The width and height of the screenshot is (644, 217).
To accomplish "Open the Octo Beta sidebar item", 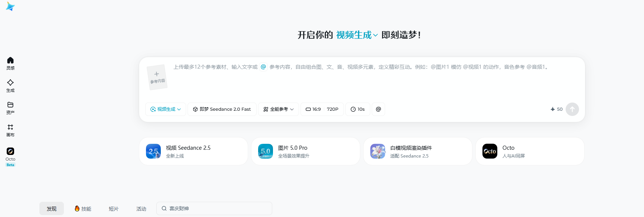I will [x=10, y=156].
